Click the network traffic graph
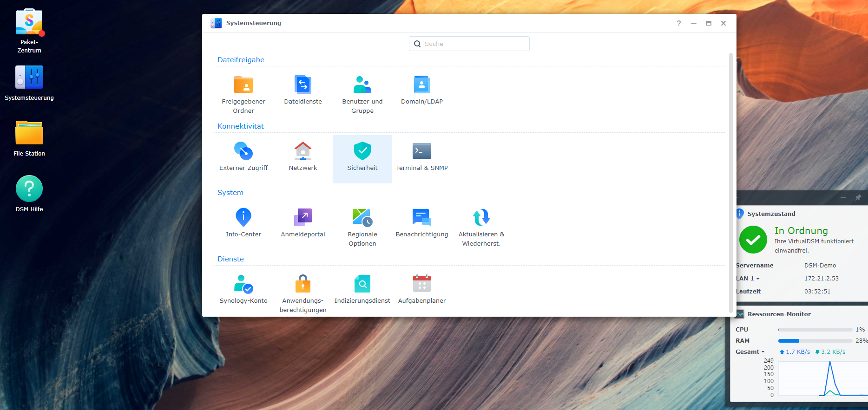Viewport: 868px width, 410px height. (823, 378)
